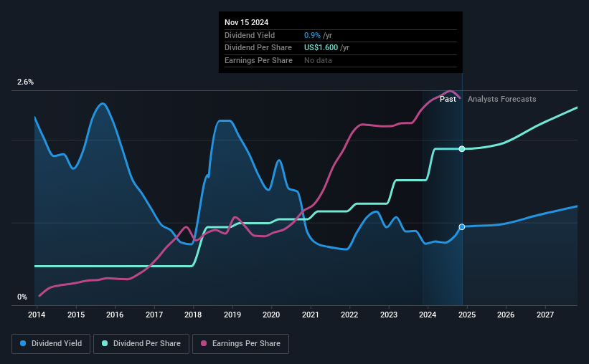Click the 2026 x-axis year label
The height and width of the screenshot is (364, 589).
click(506, 315)
